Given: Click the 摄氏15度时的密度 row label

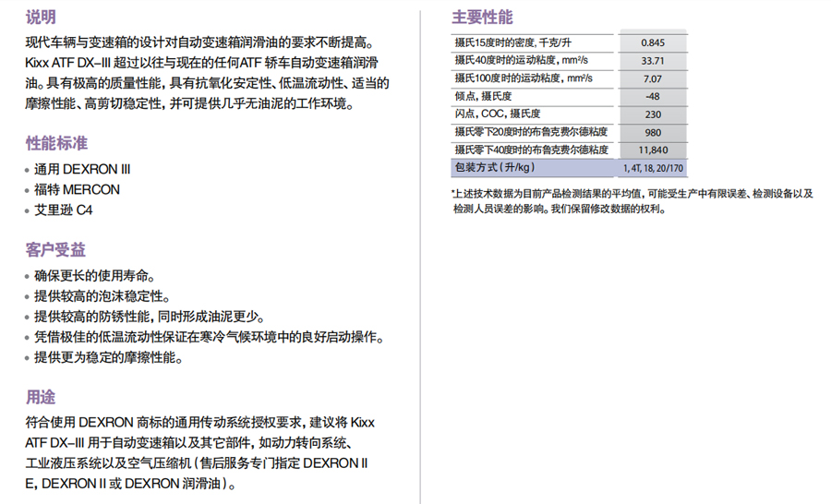Looking at the screenshot, I should [x=512, y=42].
